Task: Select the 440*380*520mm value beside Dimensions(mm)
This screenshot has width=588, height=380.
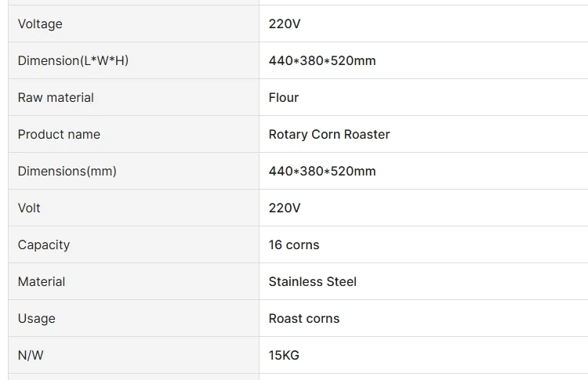Action: coord(322,171)
